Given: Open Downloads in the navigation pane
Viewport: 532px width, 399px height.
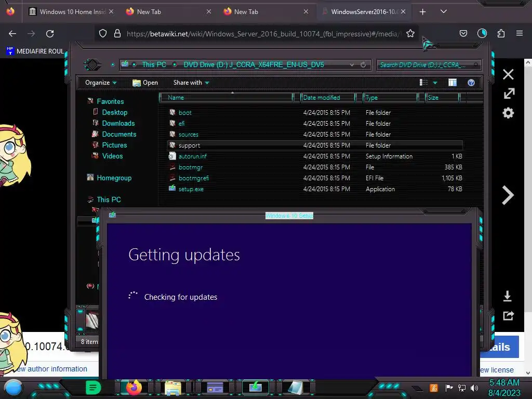Looking at the screenshot, I should 118,123.
